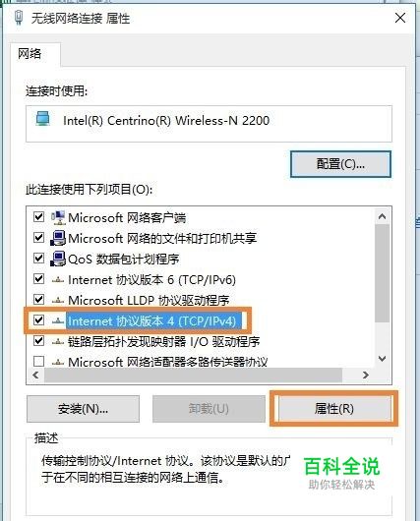The width and height of the screenshot is (420, 521).
Task: Click the 链路层拓扑发现映射器 protocol icon
Action: pyautogui.click(x=58, y=341)
